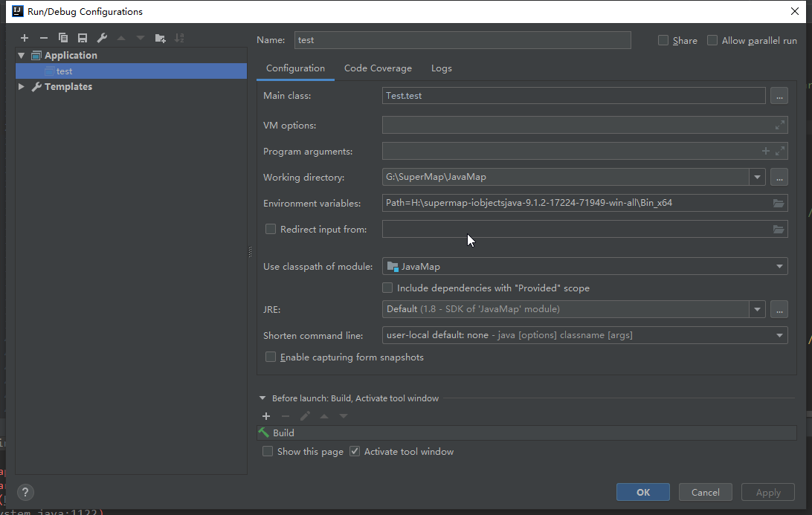Edit the selected Before launch task

coord(305,416)
